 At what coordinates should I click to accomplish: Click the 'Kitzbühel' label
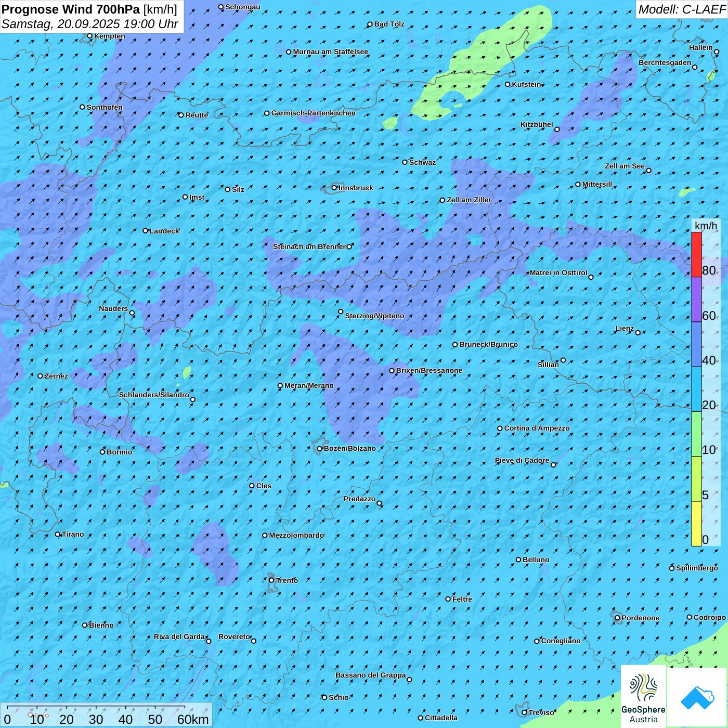[537, 124]
